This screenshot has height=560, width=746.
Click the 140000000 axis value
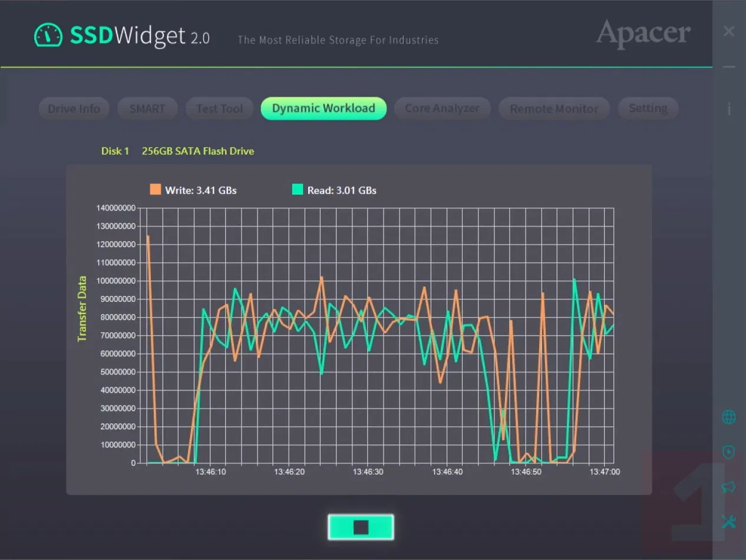coord(115,208)
